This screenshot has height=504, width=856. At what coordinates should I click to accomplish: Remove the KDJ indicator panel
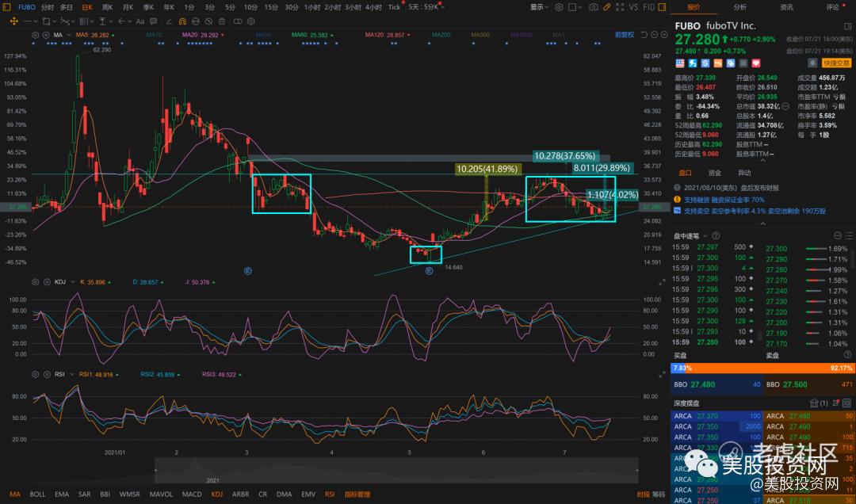coord(47,282)
